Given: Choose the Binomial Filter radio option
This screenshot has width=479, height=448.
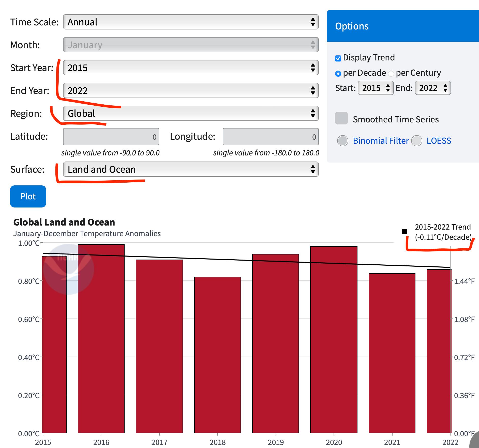Looking at the screenshot, I should pos(342,141).
